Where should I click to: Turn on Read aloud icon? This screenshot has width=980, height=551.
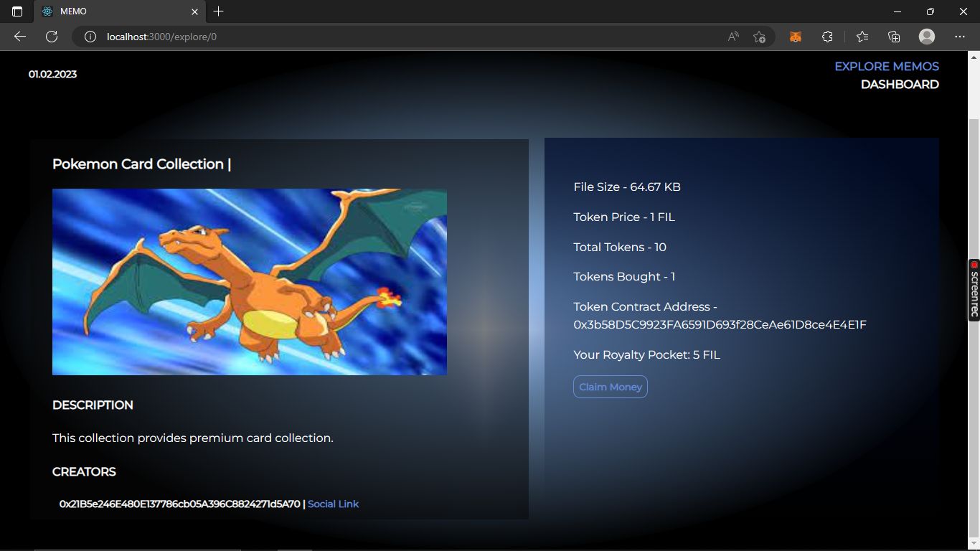tap(733, 37)
